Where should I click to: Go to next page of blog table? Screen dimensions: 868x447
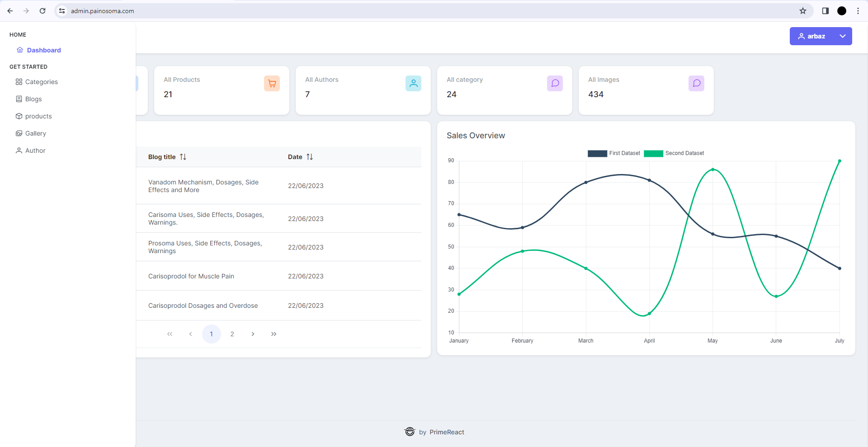click(x=253, y=334)
